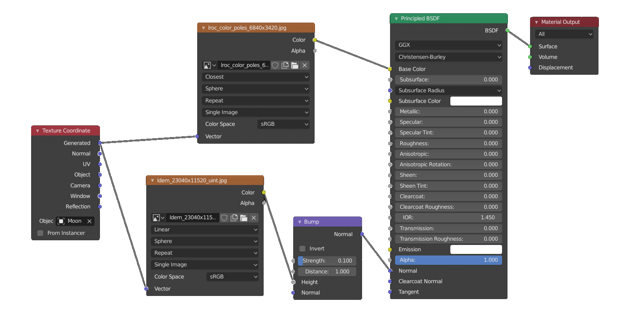Open the Christensen-Burley subsurface method dropdown
This screenshot has width=644, height=310.
pyautogui.click(x=448, y=57)
